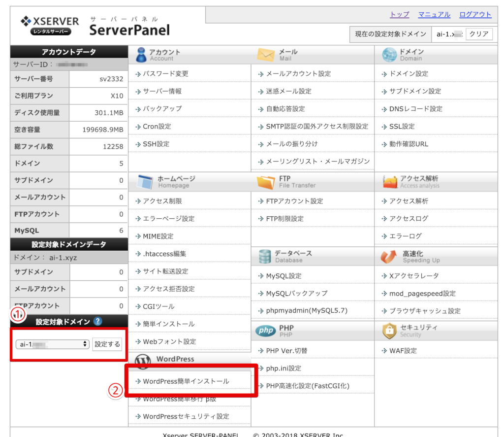
Task: Click the Domain globe icon
Action: (389, 55)
